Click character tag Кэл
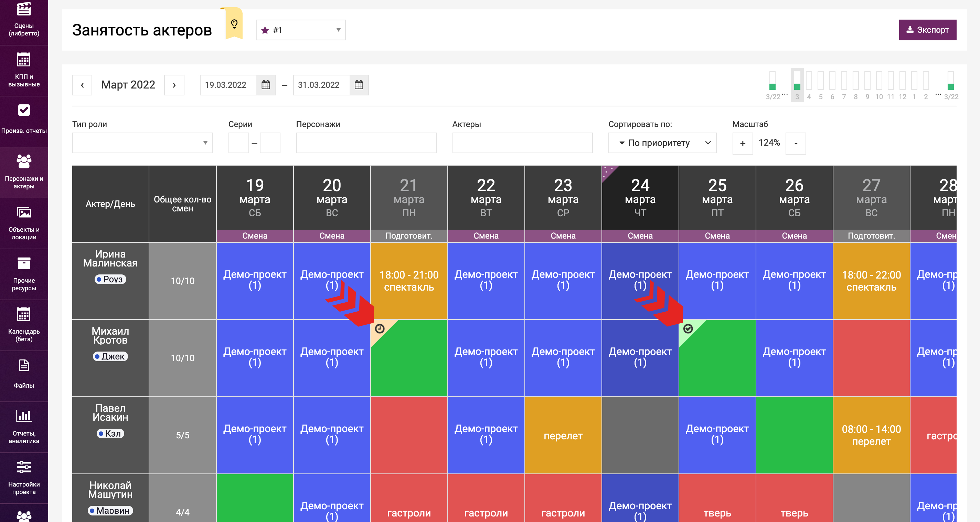 click(110, 433)
